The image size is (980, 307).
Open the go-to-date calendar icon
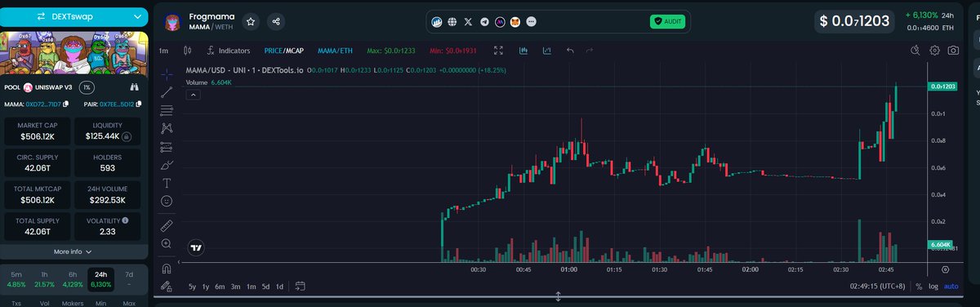click(300, 287)
